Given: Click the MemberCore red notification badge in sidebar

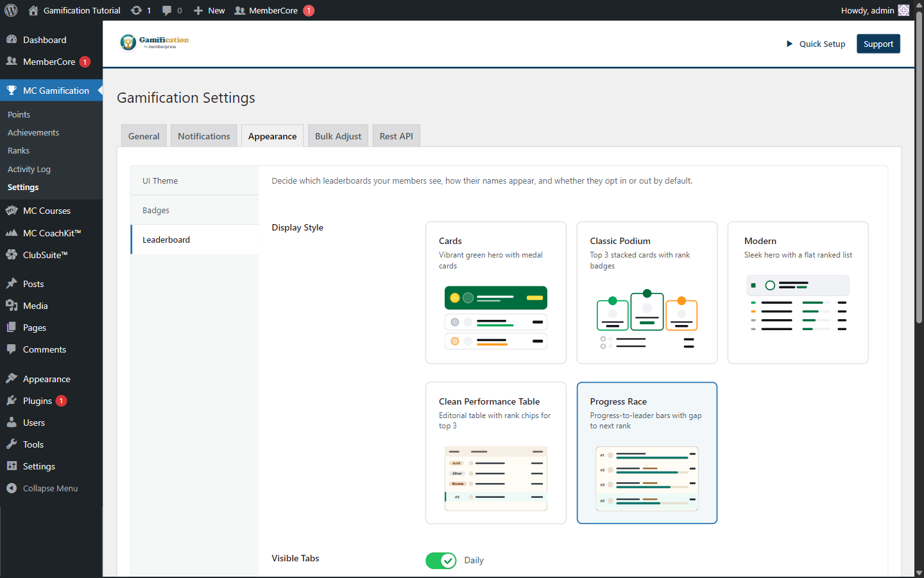Looking at the screenshot, I should 85,62.
